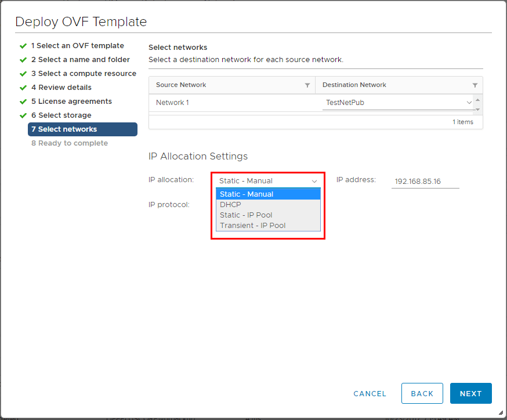507x420 pixels.
Task: Click the green checkmark beside Review details
Action: [x=23, y=88]
